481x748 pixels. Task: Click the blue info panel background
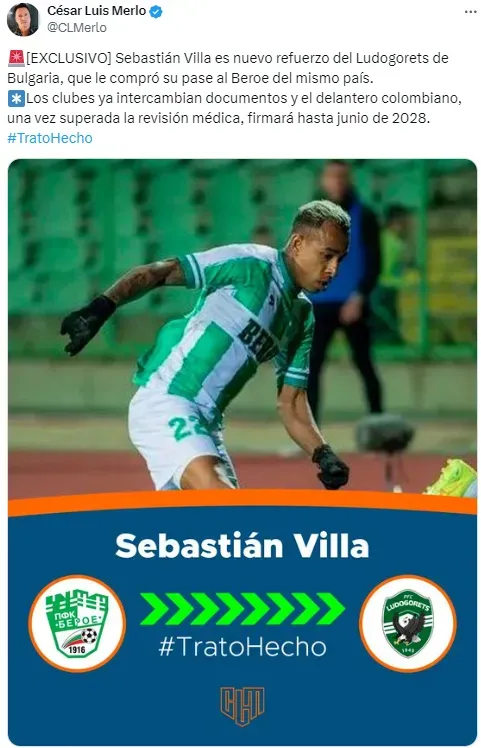(x=242, y=627)
